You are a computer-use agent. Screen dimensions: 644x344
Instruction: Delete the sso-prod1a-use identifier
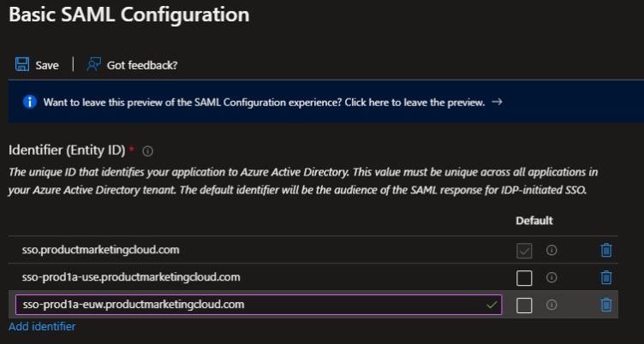(x=606, y=277)
